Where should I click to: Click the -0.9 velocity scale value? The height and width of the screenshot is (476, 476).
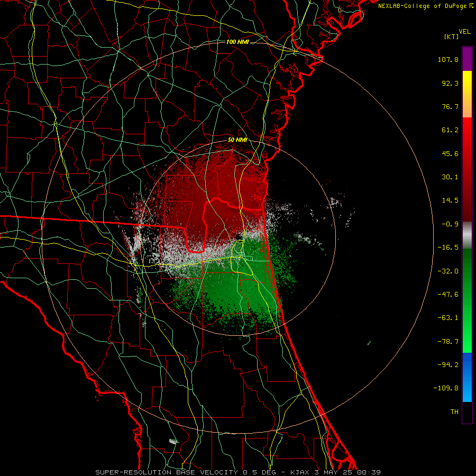[x=450, y=224]
